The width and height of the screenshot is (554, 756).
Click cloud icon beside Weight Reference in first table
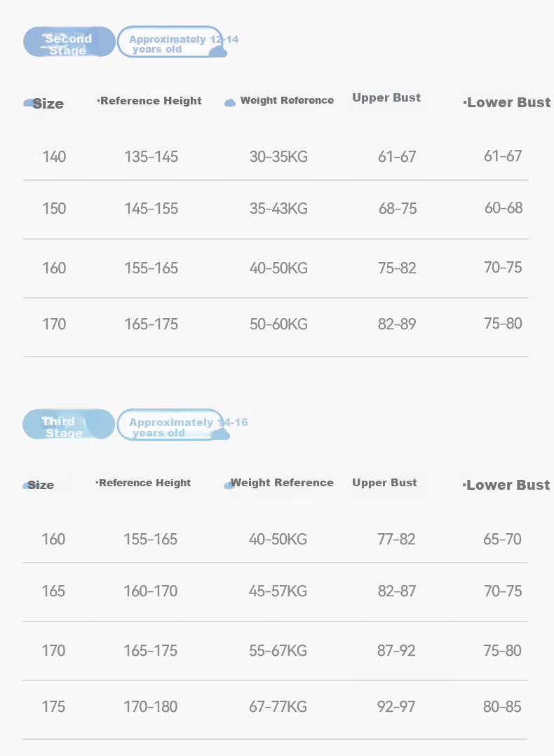(x=230, y=102)
